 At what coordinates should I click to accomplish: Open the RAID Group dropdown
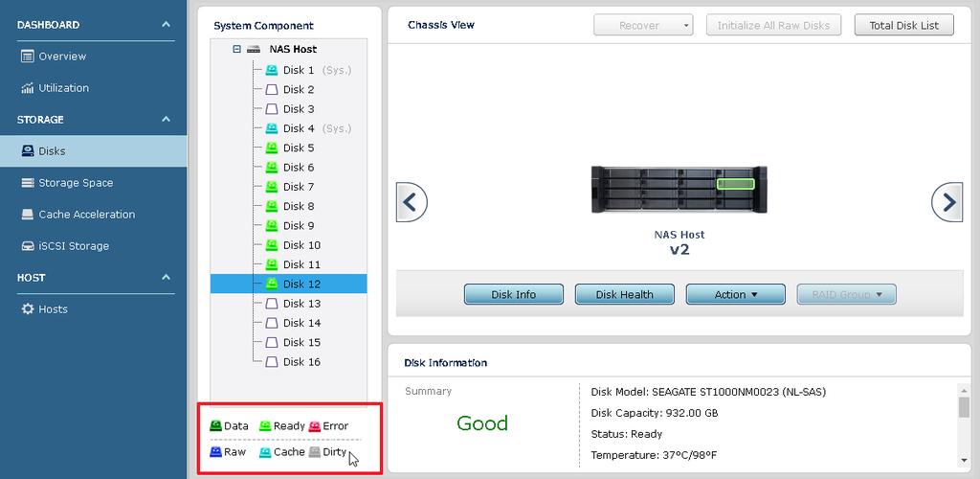pos(846,294)
